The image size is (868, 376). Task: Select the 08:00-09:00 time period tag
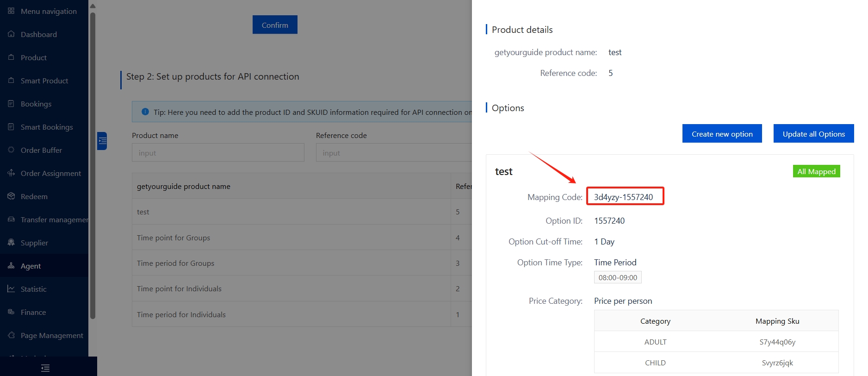618,278
